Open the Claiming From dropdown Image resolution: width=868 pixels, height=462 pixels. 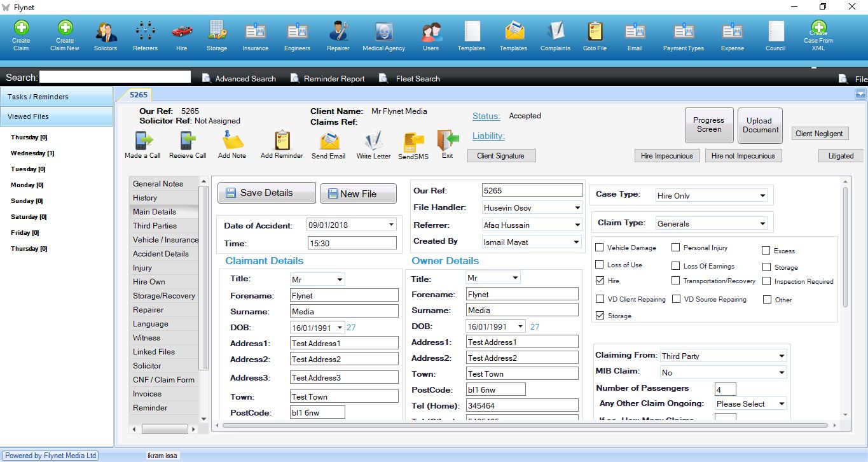[x=782, y=356]
